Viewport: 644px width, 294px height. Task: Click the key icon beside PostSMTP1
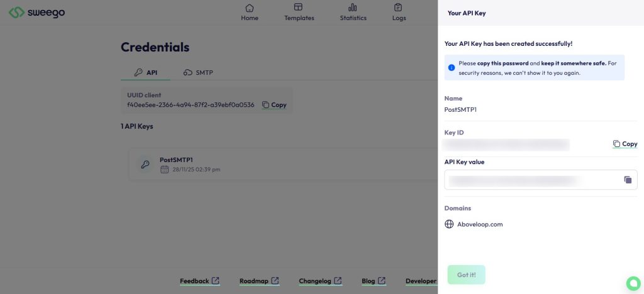coord(145,165)
